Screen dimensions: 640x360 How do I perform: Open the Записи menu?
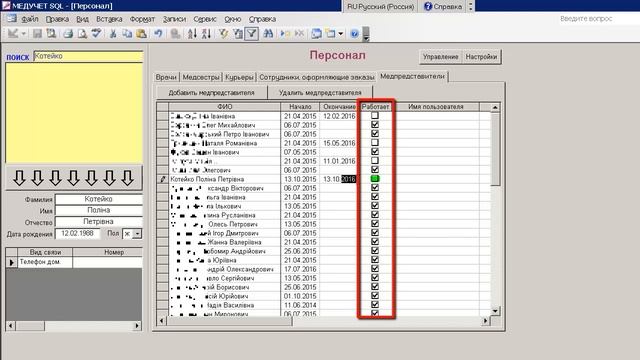click(x=174, y=19)
